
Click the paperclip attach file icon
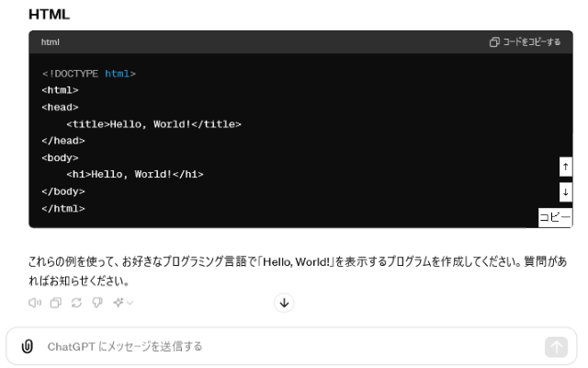(x=27, y=346)
